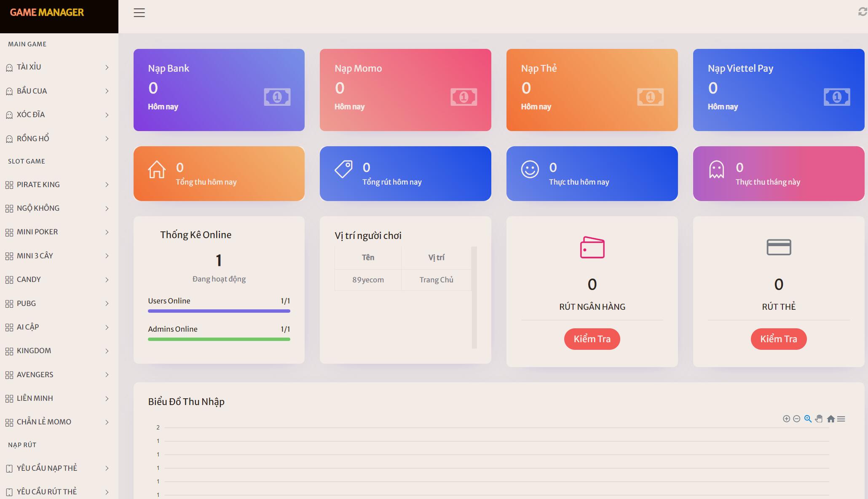This screenshot has width=868, height=499.
Task: Click the refresh icon in the top bar
Action: tap(863, 12)
